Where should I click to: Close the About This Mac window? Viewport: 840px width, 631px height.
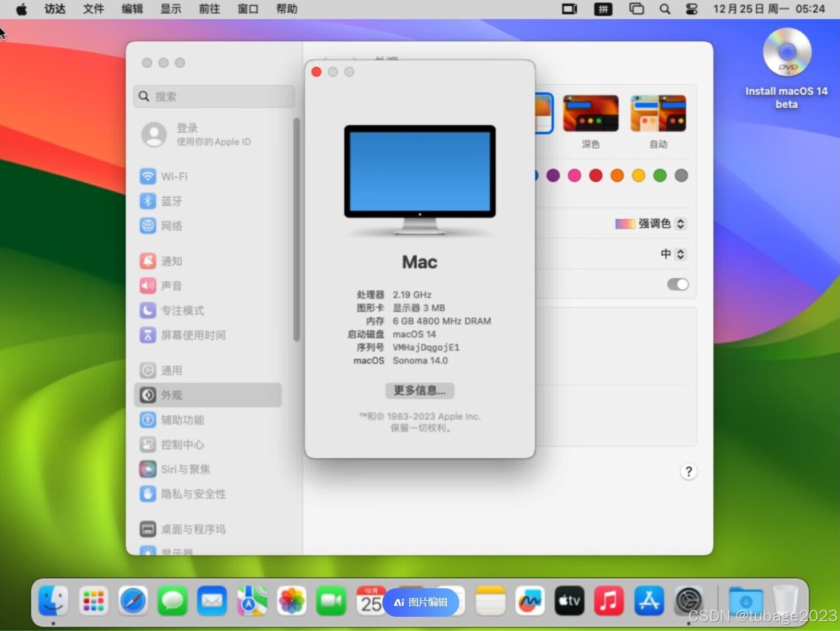(316, 72)
